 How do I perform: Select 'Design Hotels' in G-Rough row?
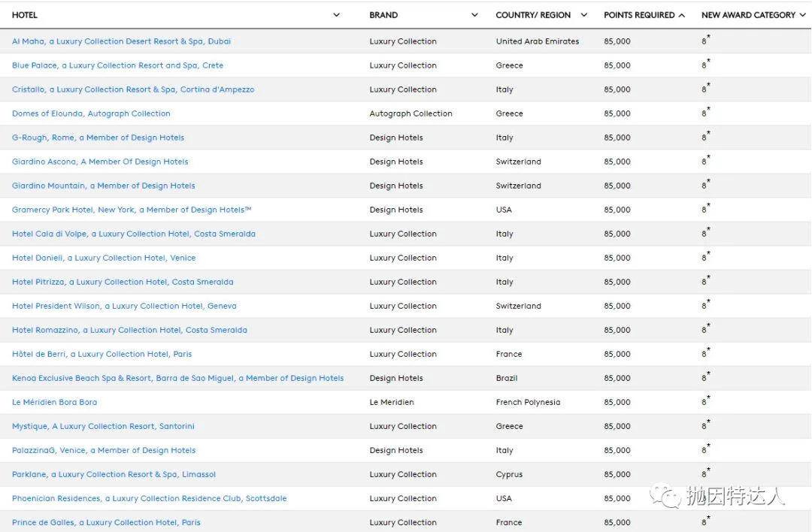click(396, 138)
